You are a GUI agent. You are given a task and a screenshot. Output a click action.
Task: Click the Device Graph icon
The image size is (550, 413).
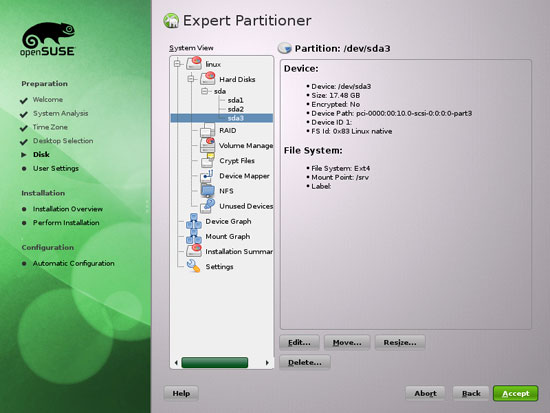(x=194, y=221)
